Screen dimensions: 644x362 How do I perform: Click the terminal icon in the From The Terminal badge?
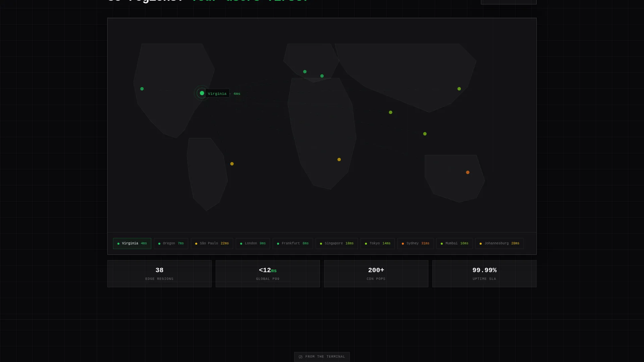pos(301,357)
